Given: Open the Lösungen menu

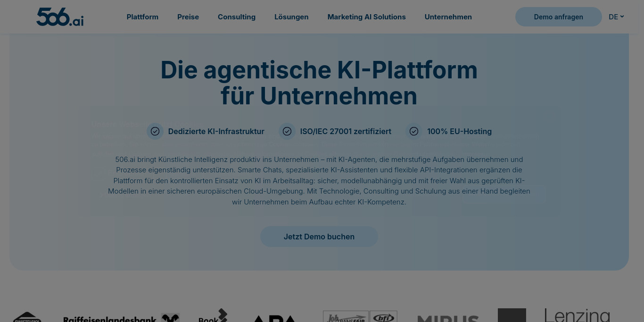Looking at the screenshot, I should (291, 17).
